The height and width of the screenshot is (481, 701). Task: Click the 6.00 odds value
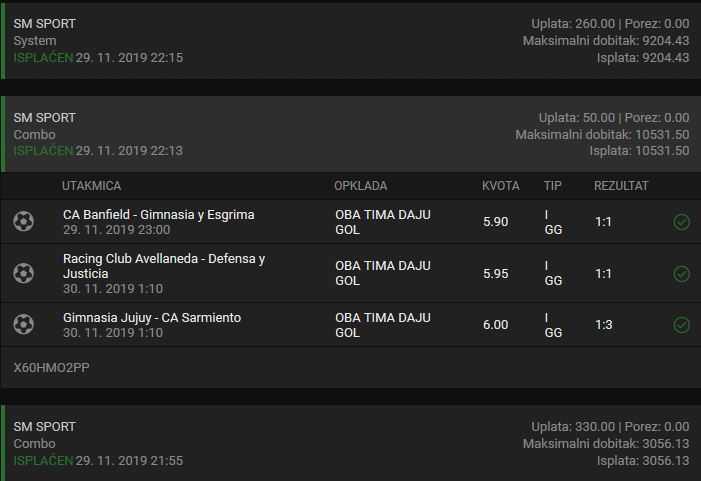tap(495, 325)
